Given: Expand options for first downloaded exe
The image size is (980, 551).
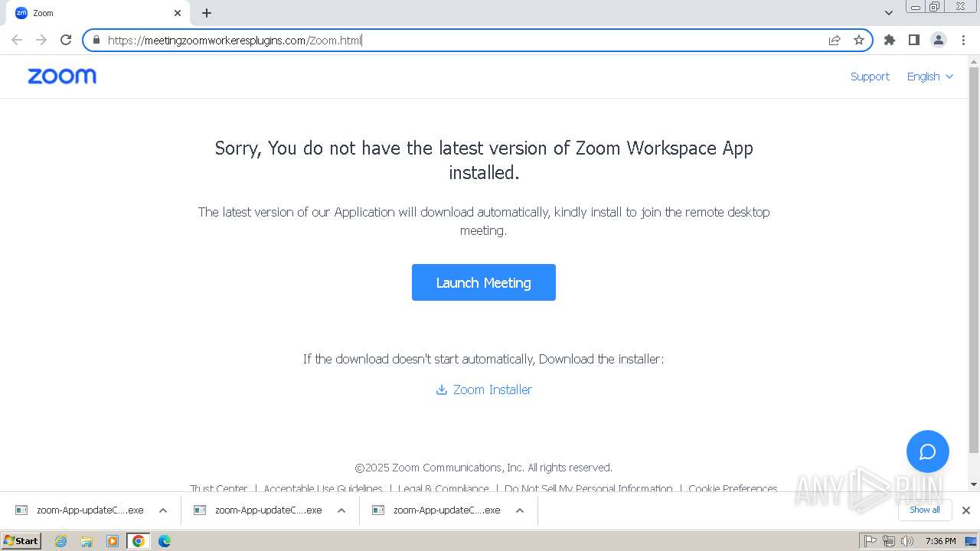Looking at the screenshot, I should pos(163,510).
